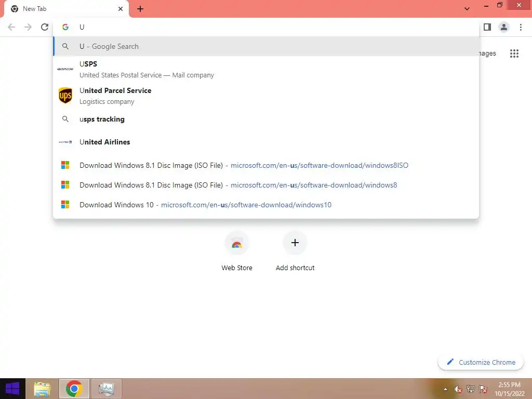The width and height of the screenshot is (532, 399).
Task: Open the Google apps grid
Action: point(514,54)
